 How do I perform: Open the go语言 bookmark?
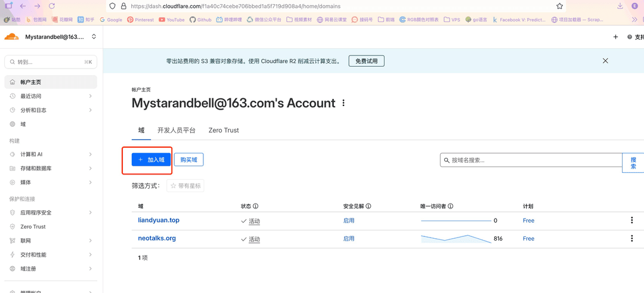click(476, 19)
